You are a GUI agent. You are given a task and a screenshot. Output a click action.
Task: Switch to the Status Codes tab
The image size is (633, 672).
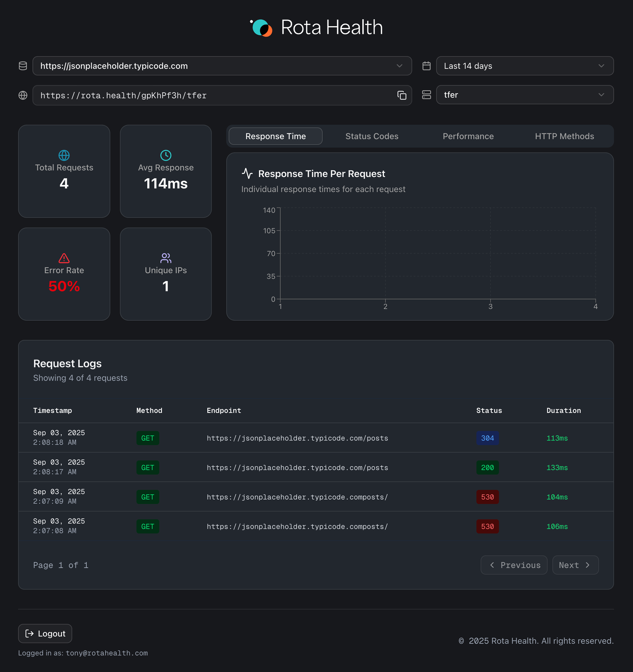click(372, 136)
